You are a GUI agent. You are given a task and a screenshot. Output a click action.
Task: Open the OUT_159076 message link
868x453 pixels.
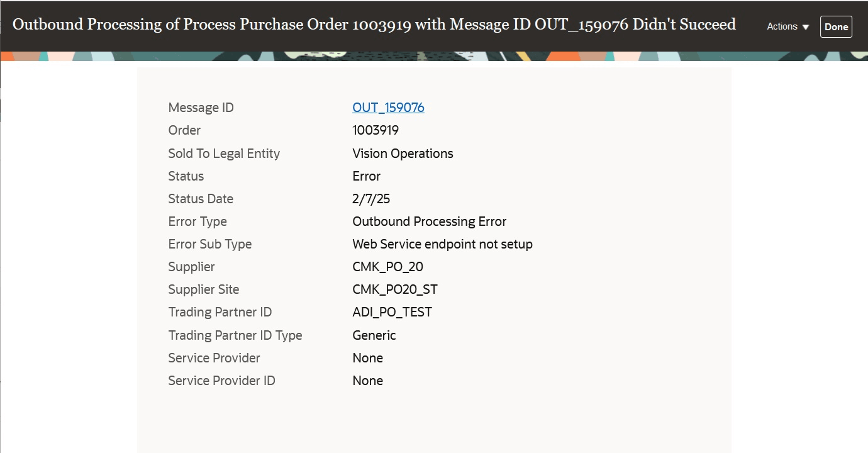pyautogui.click(x=388, y=107)
